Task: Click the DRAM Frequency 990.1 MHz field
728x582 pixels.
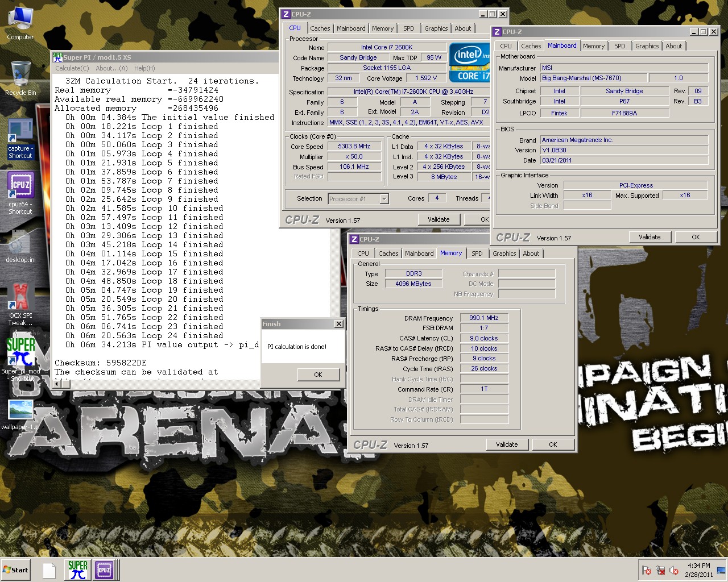Action: pyautogui.click(x=484, y=318)
